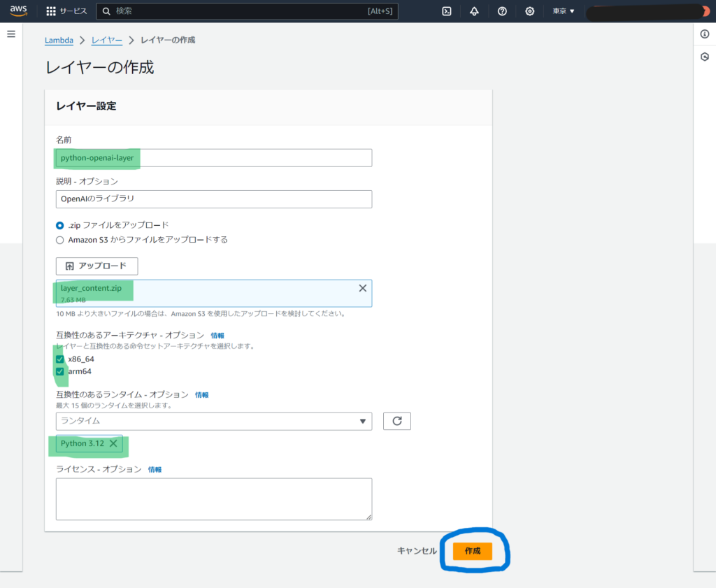
Task: Click the orange create layer button
Action: click(x=472, y=551)
